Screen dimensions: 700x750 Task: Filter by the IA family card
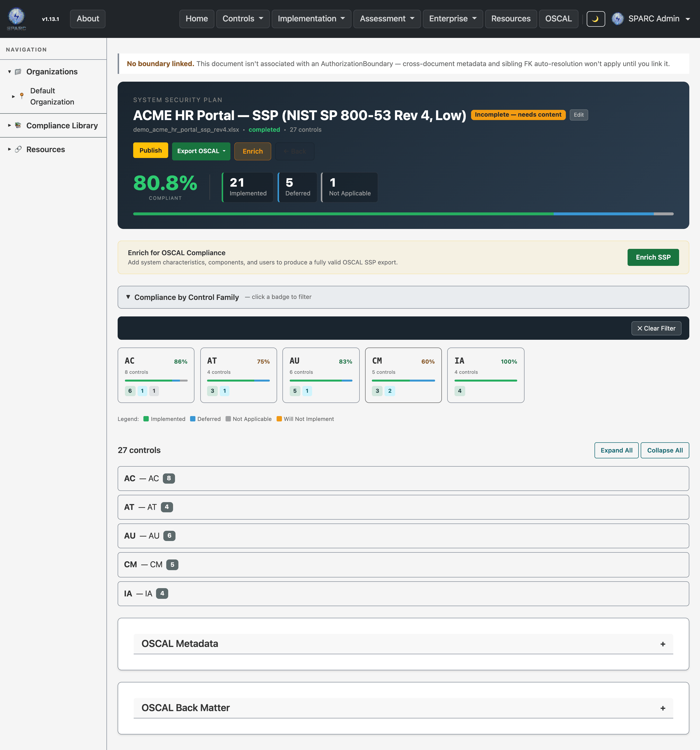[486, 375]
